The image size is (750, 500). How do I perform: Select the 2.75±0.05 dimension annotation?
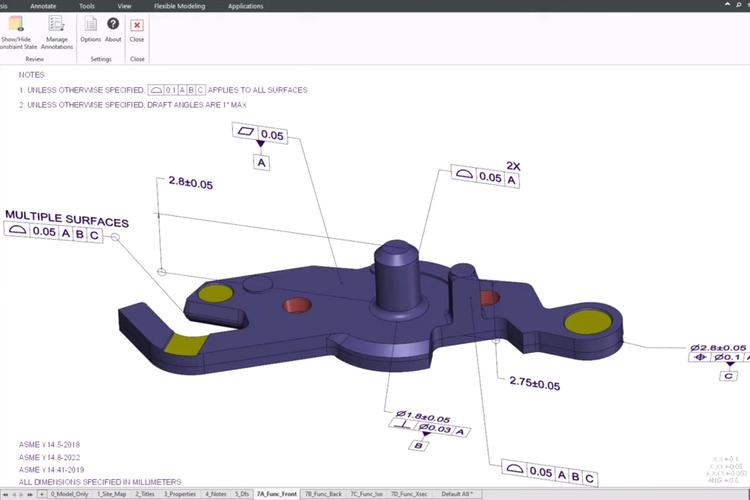coord(534,384)
